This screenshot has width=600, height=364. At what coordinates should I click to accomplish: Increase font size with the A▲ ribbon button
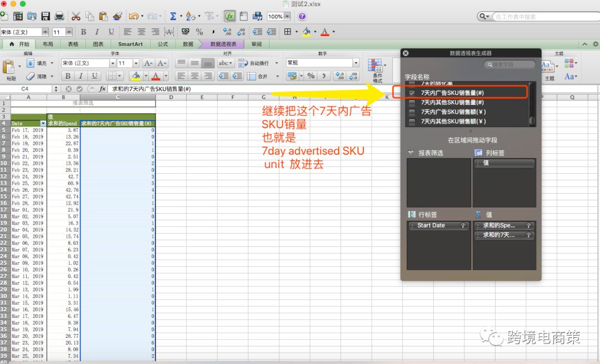[148, 63]
